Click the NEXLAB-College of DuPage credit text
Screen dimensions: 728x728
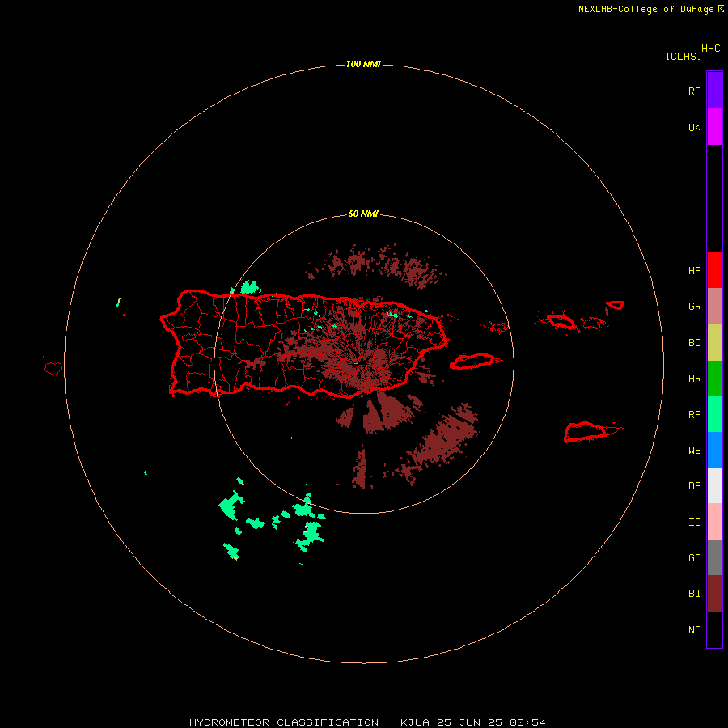(645, 9)
